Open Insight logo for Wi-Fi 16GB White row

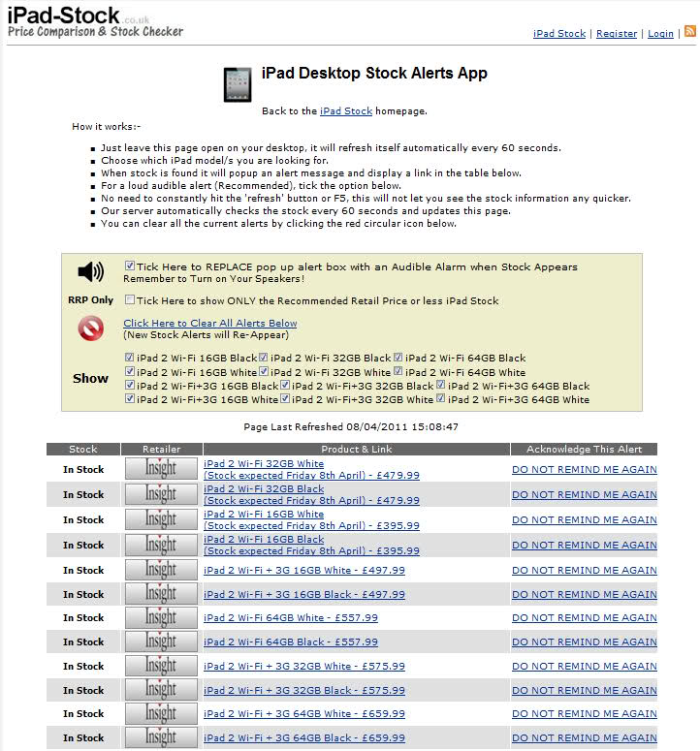click(x=161, y=519)
